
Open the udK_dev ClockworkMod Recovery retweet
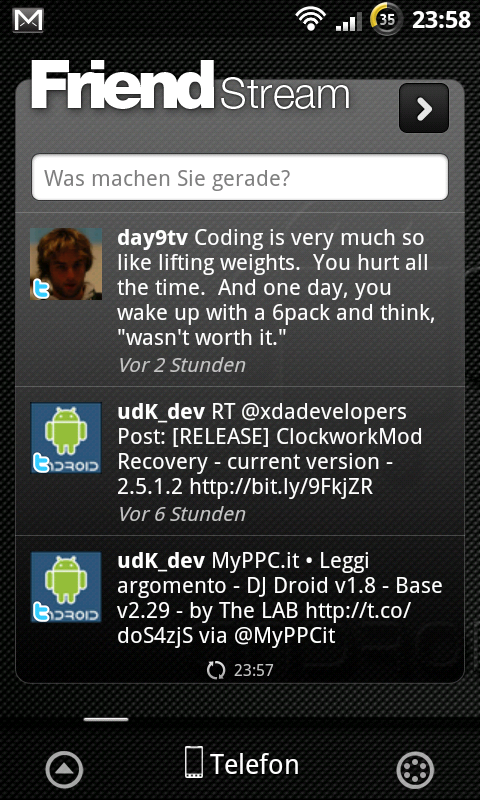(240, 461)
